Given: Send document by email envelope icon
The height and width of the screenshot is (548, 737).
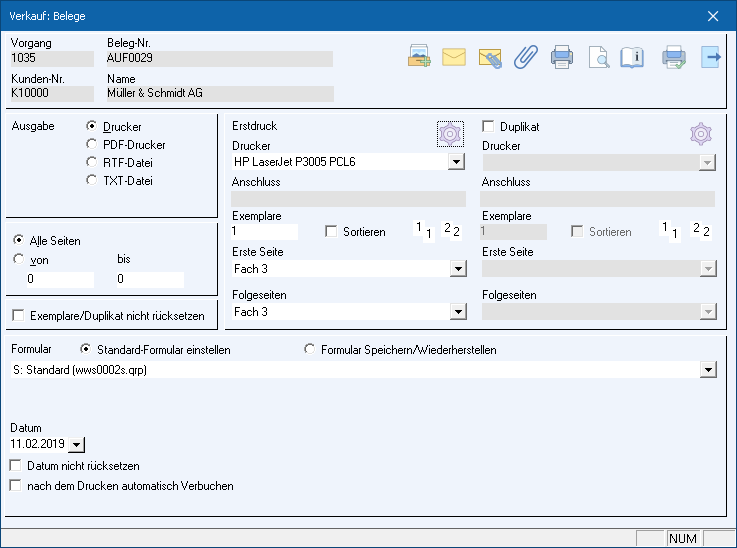Looking at the screenshot, I should pos(454,57).
